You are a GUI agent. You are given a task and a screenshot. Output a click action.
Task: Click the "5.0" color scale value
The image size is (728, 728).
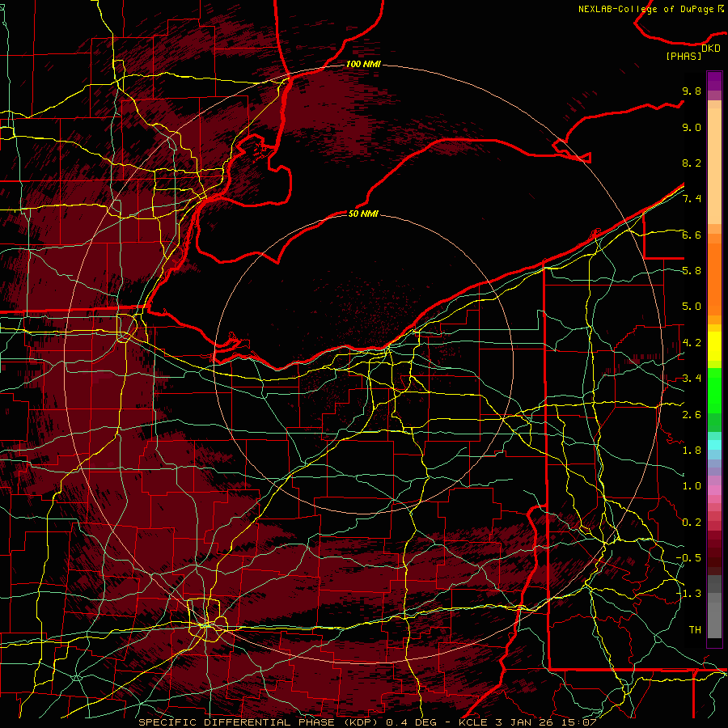coord(692,307)
